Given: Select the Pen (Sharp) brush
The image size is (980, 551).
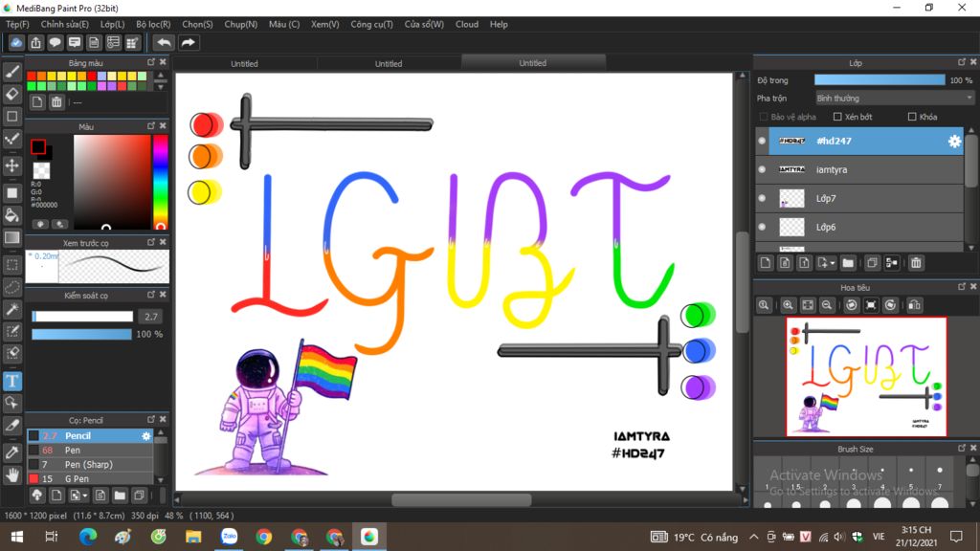Looking at the screenshot, I should [x=89, y=464].
